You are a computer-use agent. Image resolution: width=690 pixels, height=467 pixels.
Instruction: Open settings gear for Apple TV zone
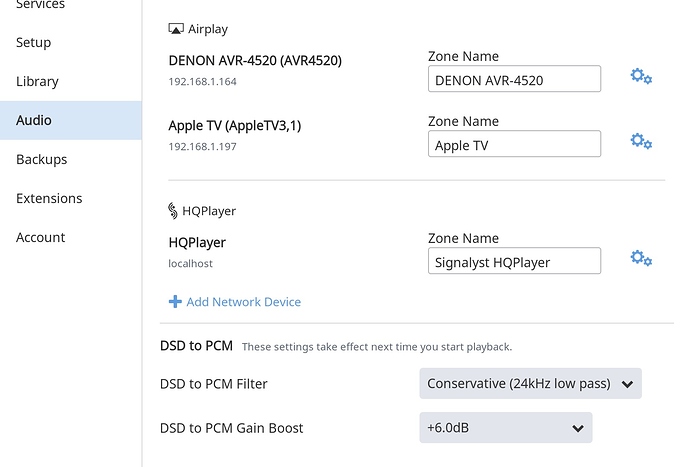point(641,141)
